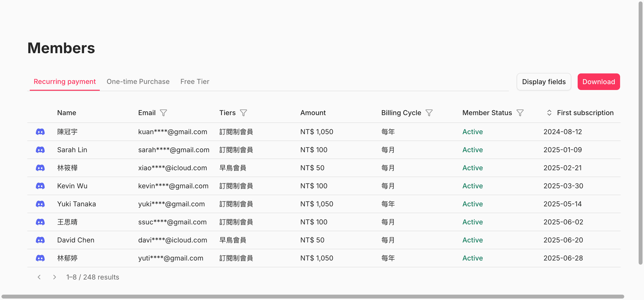Open the Free Tier tab

pyautogui.click(x=195, y=81)
